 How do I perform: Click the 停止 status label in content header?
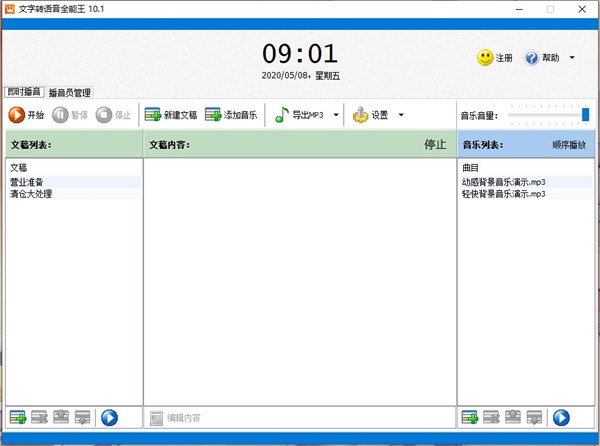[x=435, y=145]
